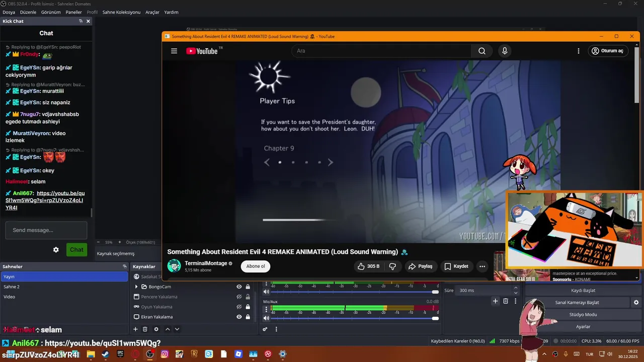Move source up in Kaynaklar list
This screenshot has height=362, width=644.
(x=168, y=329)
